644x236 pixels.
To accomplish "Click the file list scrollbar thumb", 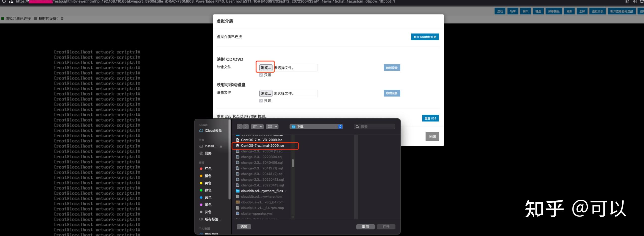I will [293, 163].
